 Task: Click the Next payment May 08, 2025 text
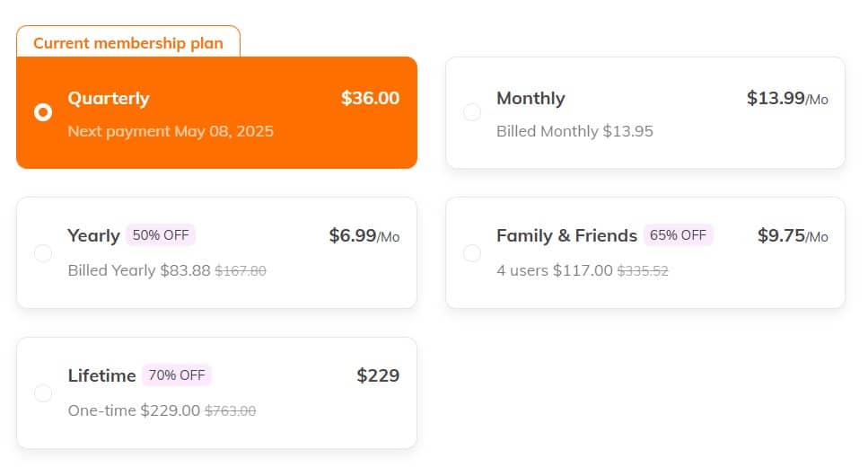point(171,131)
